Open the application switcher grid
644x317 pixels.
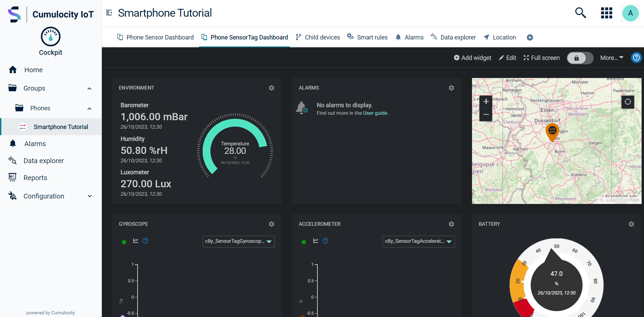coord(607,13)
